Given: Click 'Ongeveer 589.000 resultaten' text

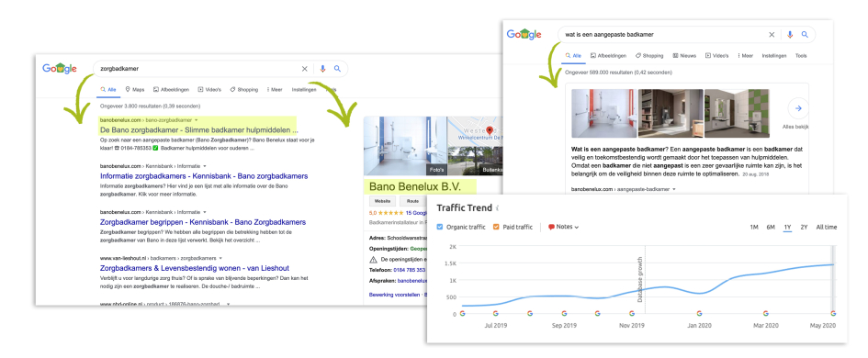Looking at the screenshot, I should point(618,72).
